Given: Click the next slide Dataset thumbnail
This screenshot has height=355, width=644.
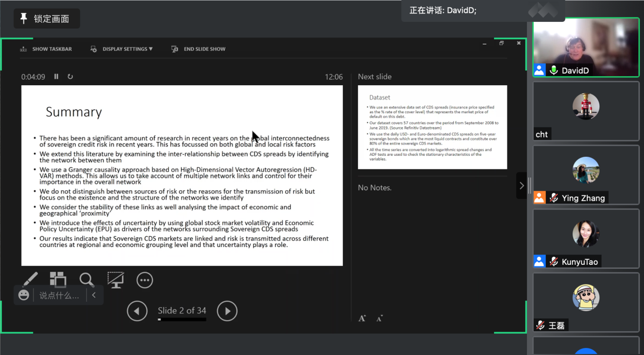Looking at the screenshot, I should coord(432,127).
